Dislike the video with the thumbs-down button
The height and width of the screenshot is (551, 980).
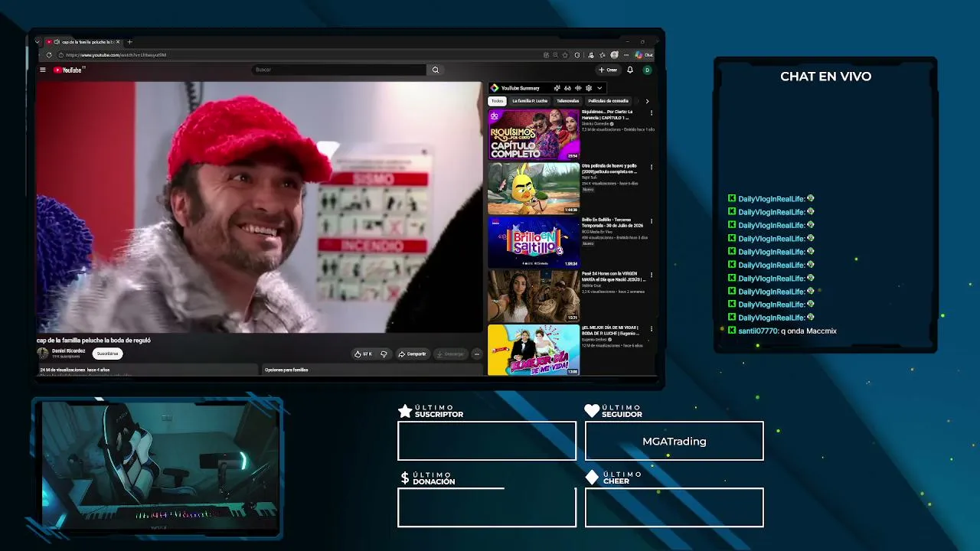[384, 354]
